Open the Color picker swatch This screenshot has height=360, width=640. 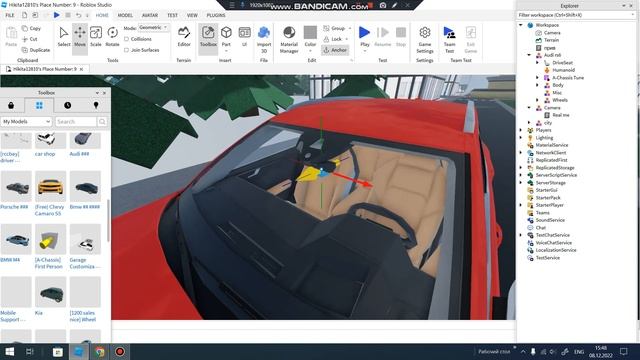tap(310, 33)
